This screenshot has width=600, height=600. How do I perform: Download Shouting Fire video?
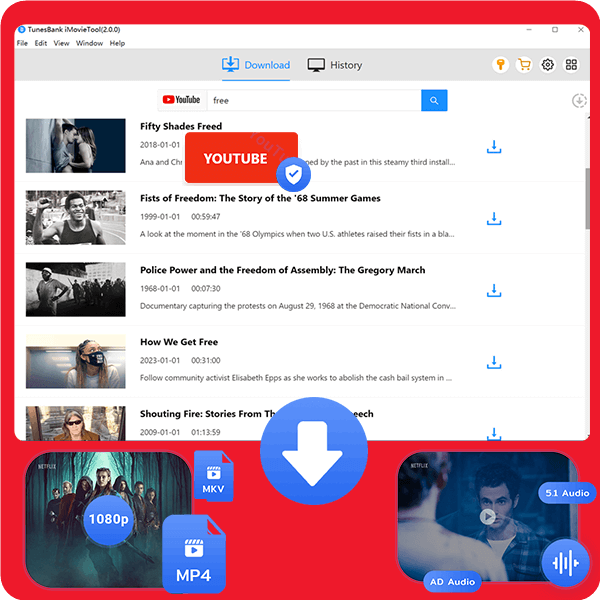click(494, 434)
